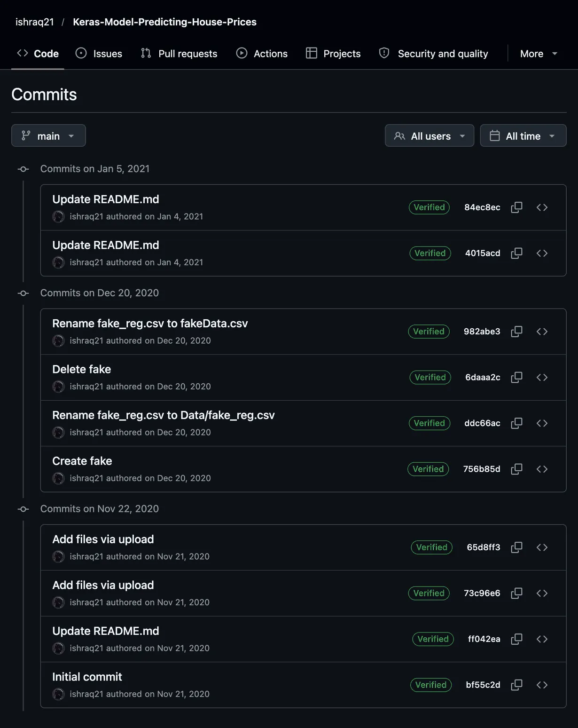Copy full SHA for commit 84ec8ec
Viewport: 578px width, 728px height.
click(x=516, y=207)
